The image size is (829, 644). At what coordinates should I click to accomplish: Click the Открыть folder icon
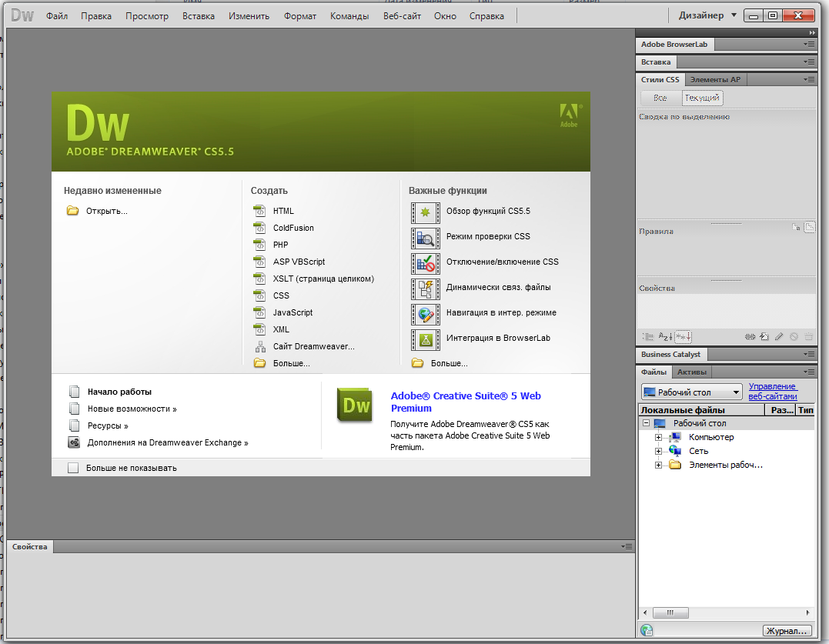coord(72,211)
